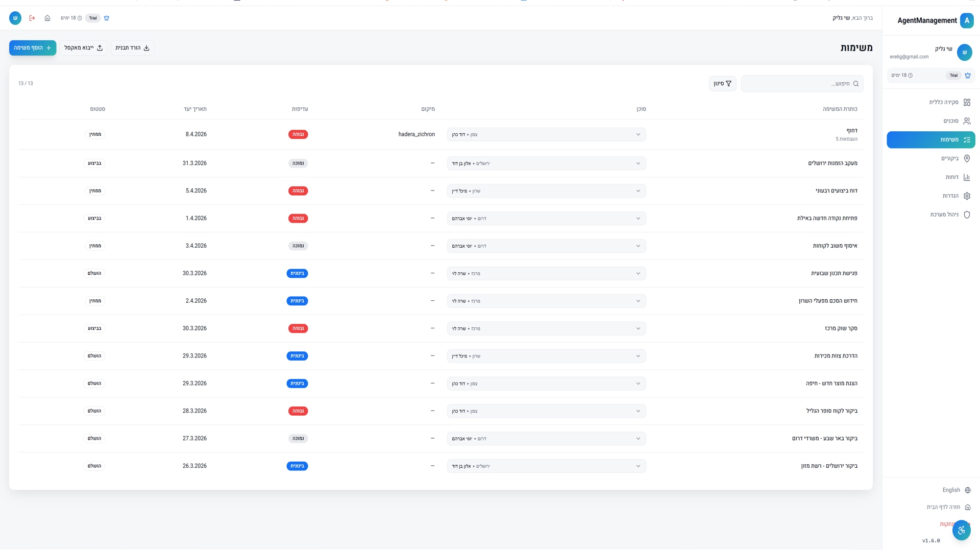
Task: Open agent dropdown for הדרכת צוות מכירות
Action: [546, 356]
